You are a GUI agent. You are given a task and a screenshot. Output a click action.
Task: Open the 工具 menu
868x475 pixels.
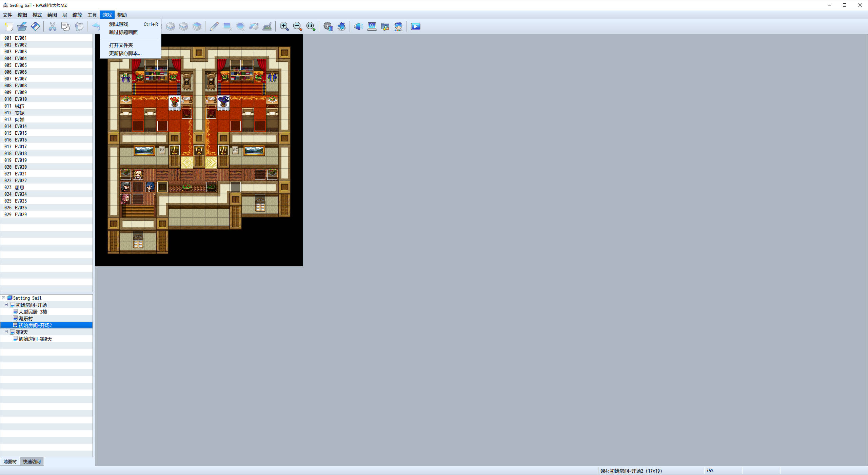pos(92,15)
